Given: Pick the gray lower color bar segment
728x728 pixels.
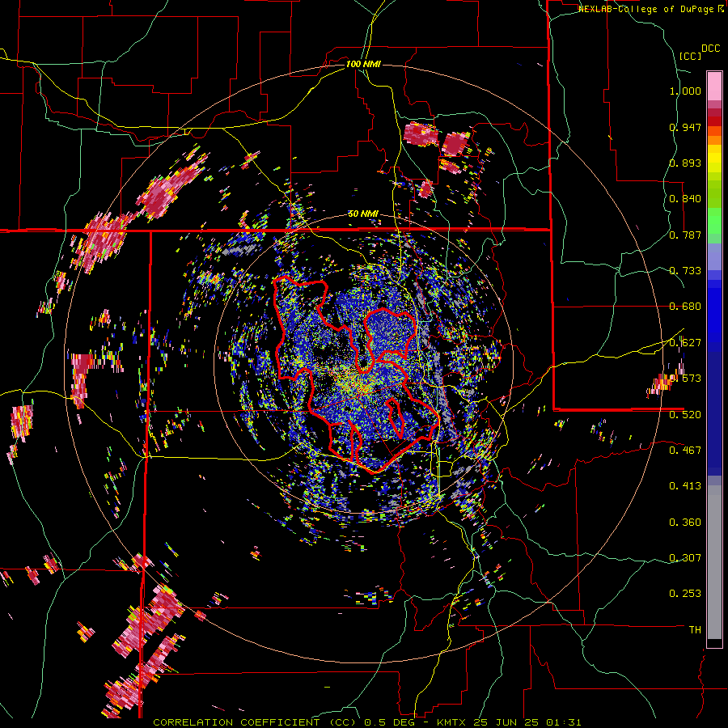Looking at the screenshot, I should (x=714, y=562).
